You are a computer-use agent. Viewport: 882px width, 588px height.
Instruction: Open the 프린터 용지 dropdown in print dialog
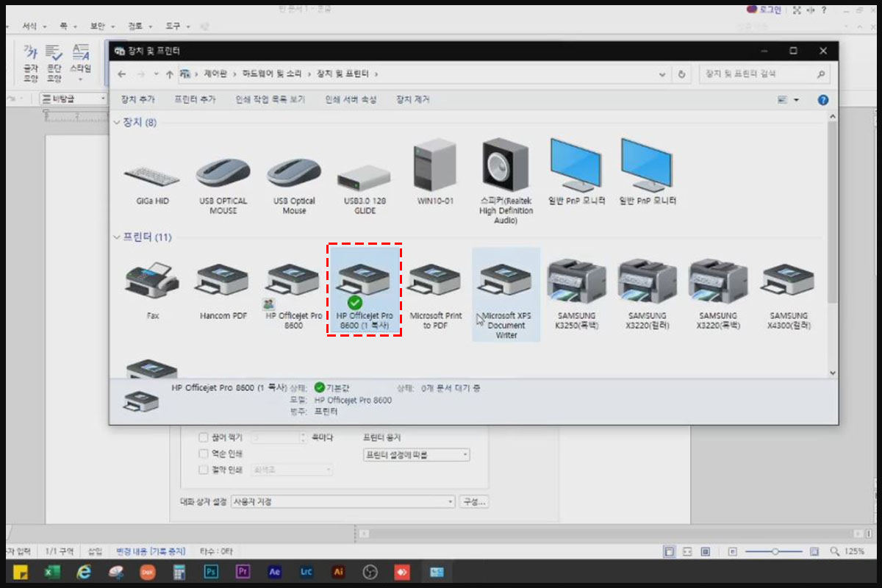[417, 455]
